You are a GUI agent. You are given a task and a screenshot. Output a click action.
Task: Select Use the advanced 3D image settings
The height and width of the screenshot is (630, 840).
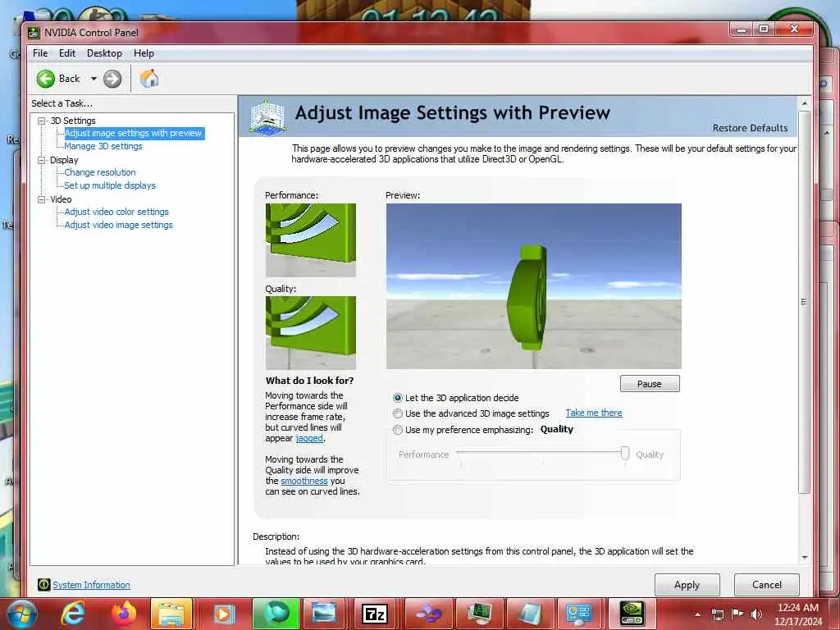point(398,413)
